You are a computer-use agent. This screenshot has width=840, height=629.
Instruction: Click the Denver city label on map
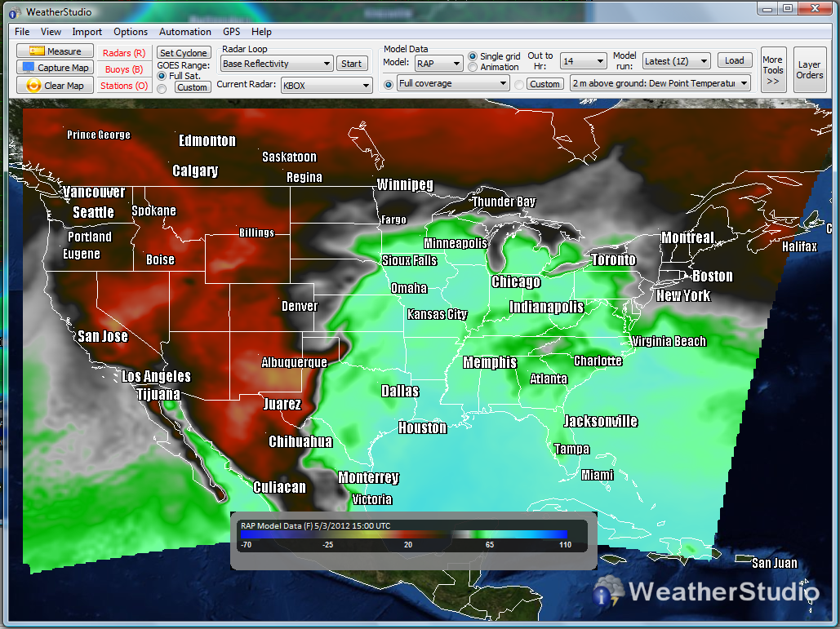[300, 306]
